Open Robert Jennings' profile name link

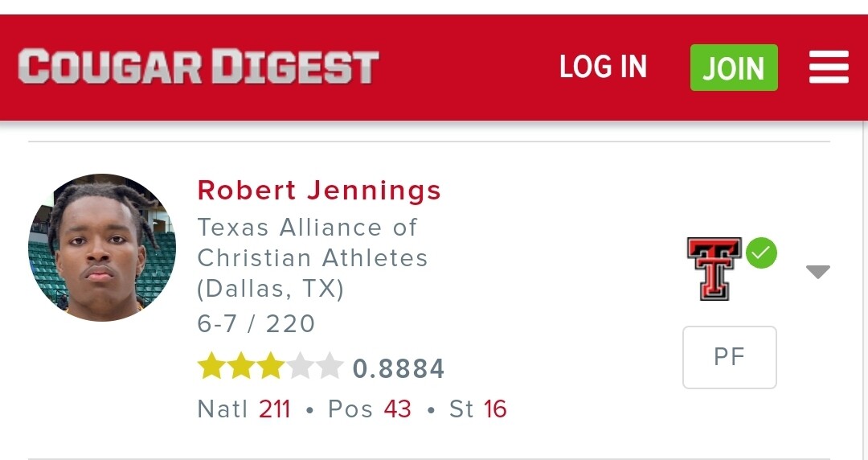tap(319, 191)
